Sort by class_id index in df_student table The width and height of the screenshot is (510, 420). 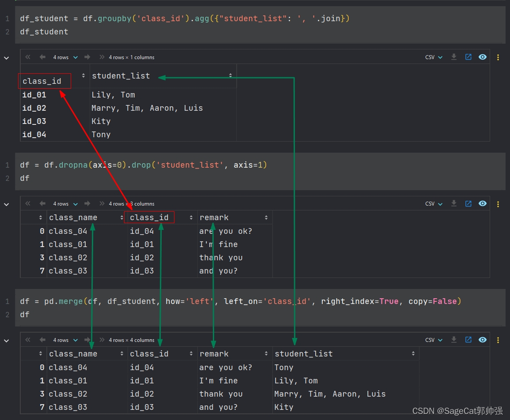point(83,75)
